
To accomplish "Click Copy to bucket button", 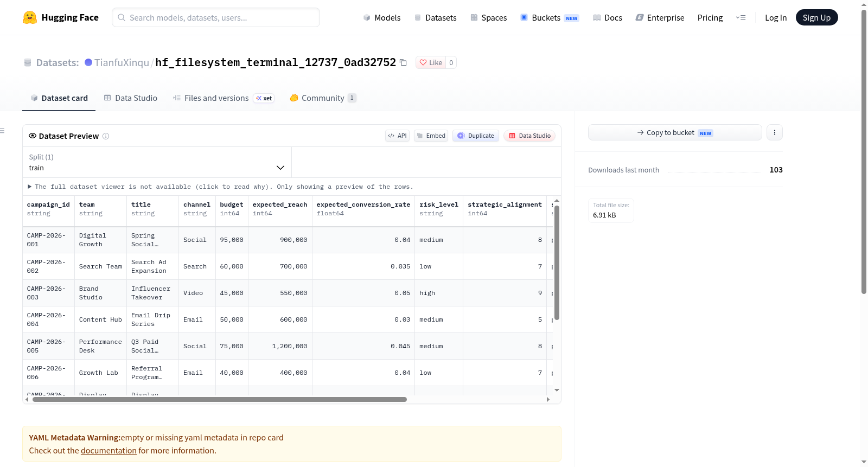I will point(675,132).
